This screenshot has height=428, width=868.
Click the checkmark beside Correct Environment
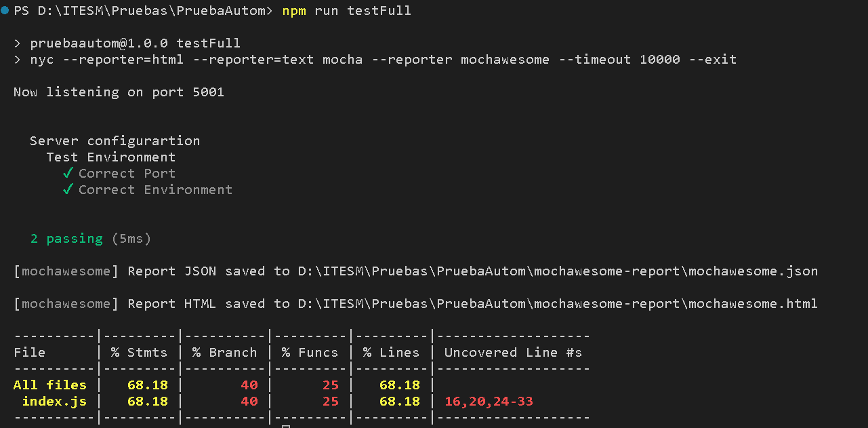[67, 190]
